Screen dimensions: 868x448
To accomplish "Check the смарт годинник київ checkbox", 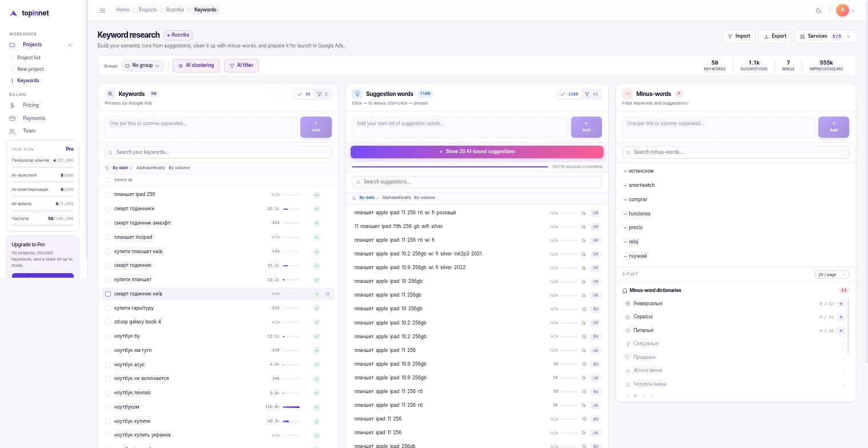I will pyautogui.click(x=108, y=294).
